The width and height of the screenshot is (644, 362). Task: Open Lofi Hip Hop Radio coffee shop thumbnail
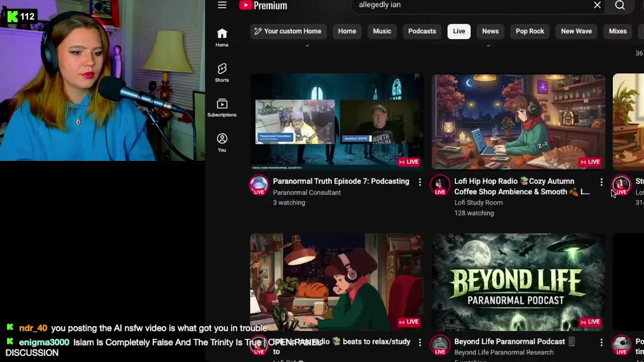pyautogui.click(x=518, y=122)
